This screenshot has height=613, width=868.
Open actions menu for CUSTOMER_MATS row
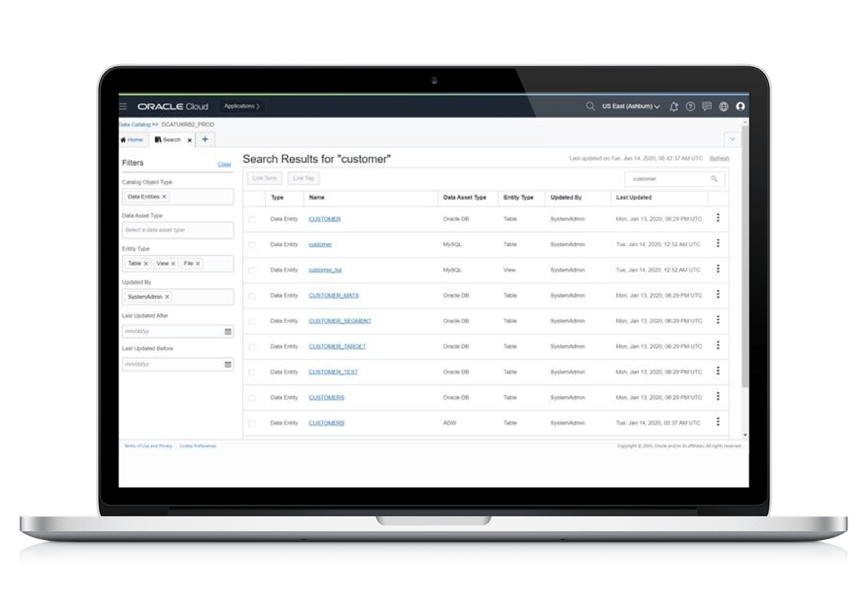pyautogui.click(x=718, y=295)
